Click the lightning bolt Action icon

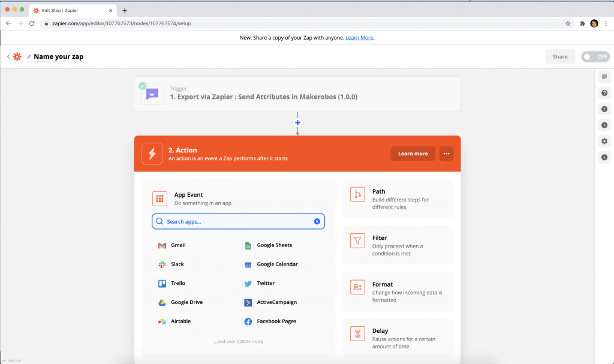[x=152, y=154]
